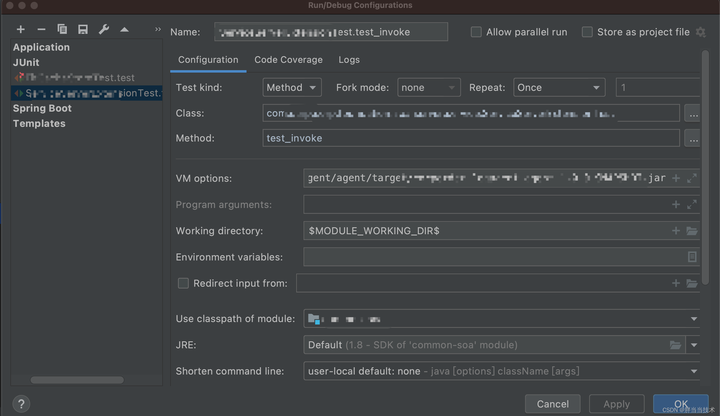Image resolution: width=720 pixels, height=416 pixels.
Task: Click the save configuration disk icon
Action: tap(83, 30)
